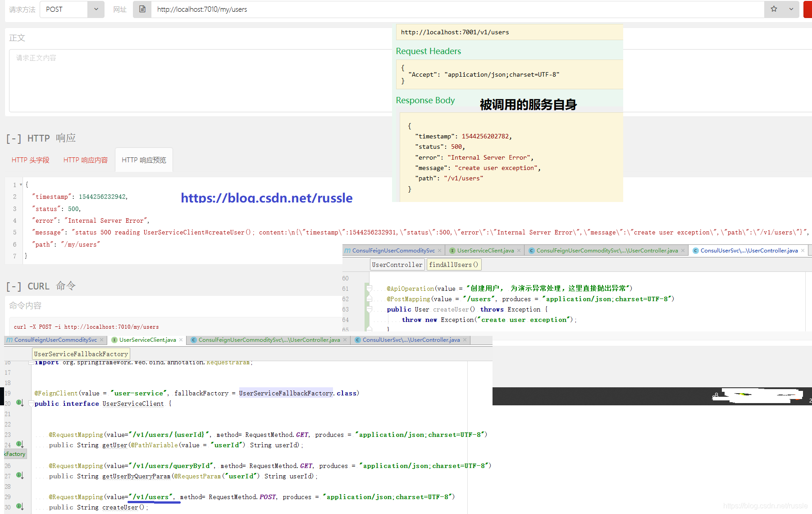Open ConsulUserSvc UserController.java tab in the lower editor
Viewport: 812px width, 514px height.
pos(411,340)
